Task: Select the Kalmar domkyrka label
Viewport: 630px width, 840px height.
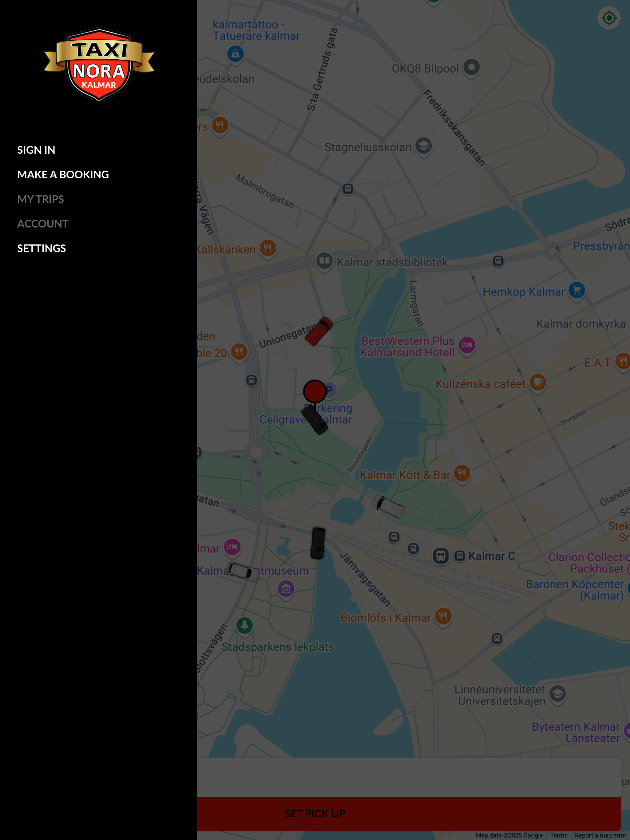Action: pyautogui.click(x=581, y=324)
